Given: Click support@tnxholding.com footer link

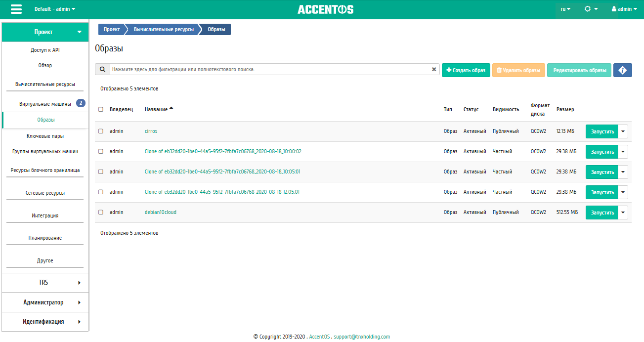Looking at the screenshot, I should 362,337.
